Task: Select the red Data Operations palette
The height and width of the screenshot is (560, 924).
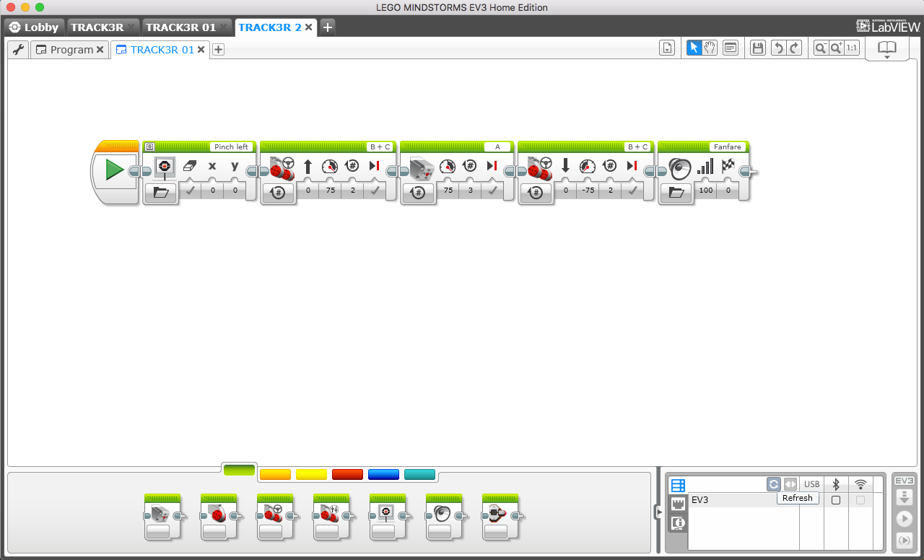Action: click(x=347, y=474)
